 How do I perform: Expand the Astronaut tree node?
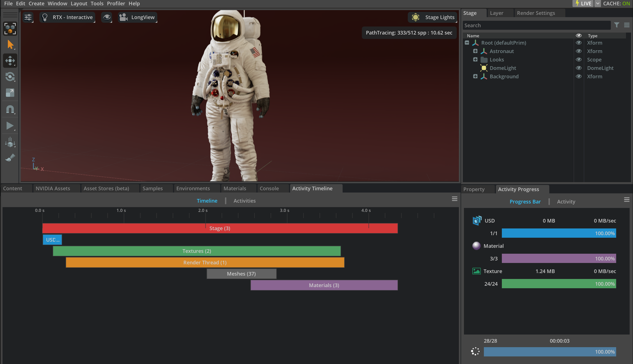(x=475, y=51)
